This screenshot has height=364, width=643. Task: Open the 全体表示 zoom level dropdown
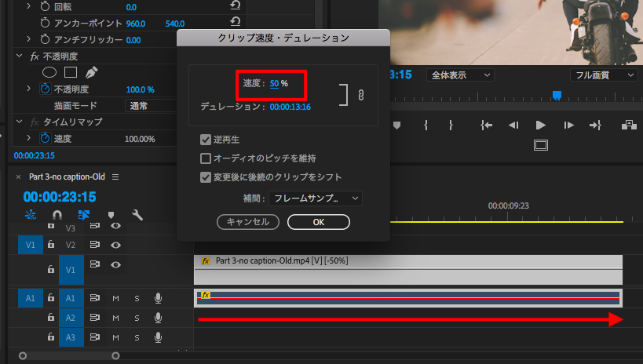point(459,75)
